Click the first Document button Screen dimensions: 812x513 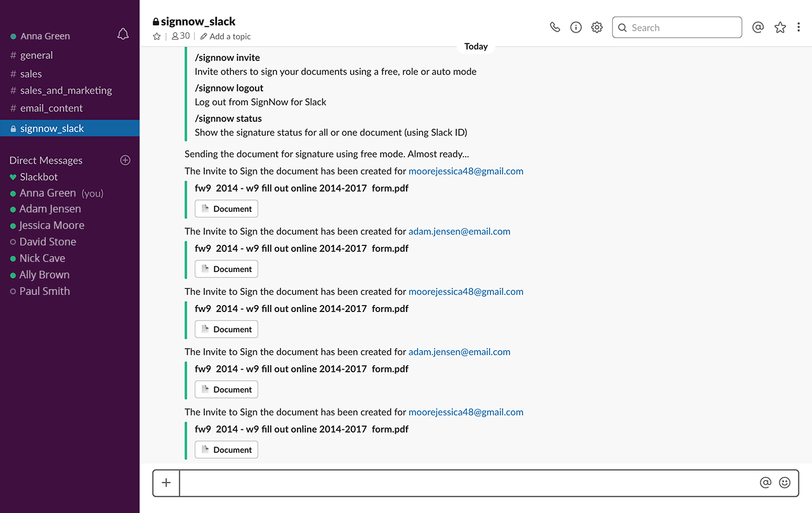[226, 209]
